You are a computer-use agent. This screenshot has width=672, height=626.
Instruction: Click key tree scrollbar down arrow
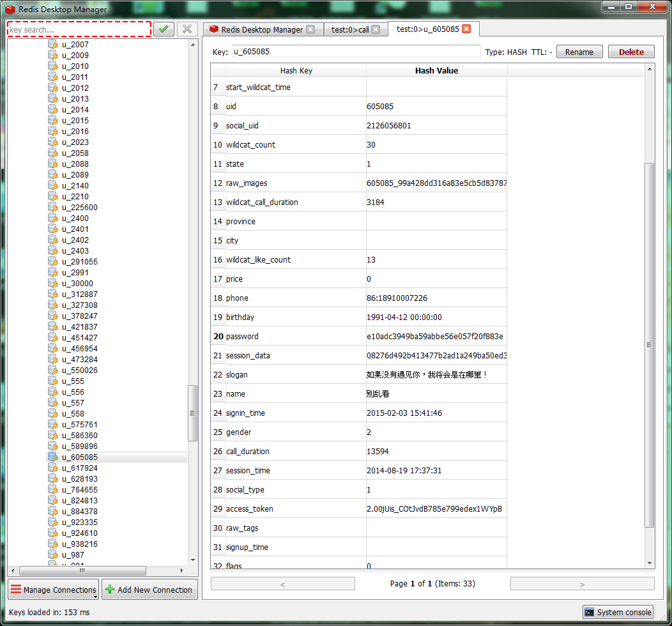pyautogui.click(x=192, y=560)
